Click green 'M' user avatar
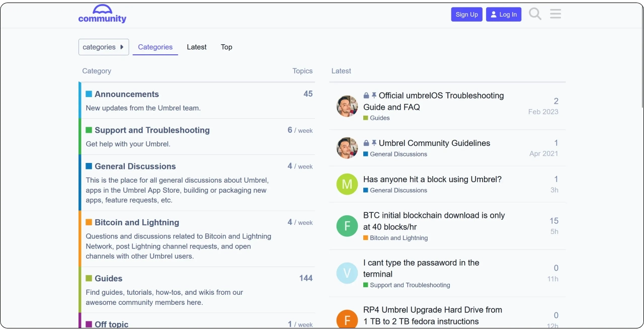 [347, 185]
